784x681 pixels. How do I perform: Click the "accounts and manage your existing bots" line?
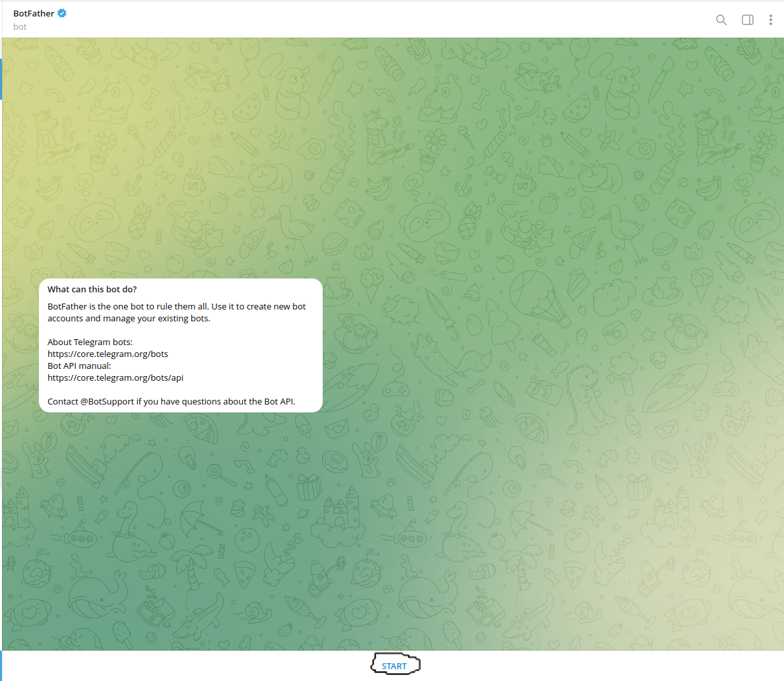[129, 319]
